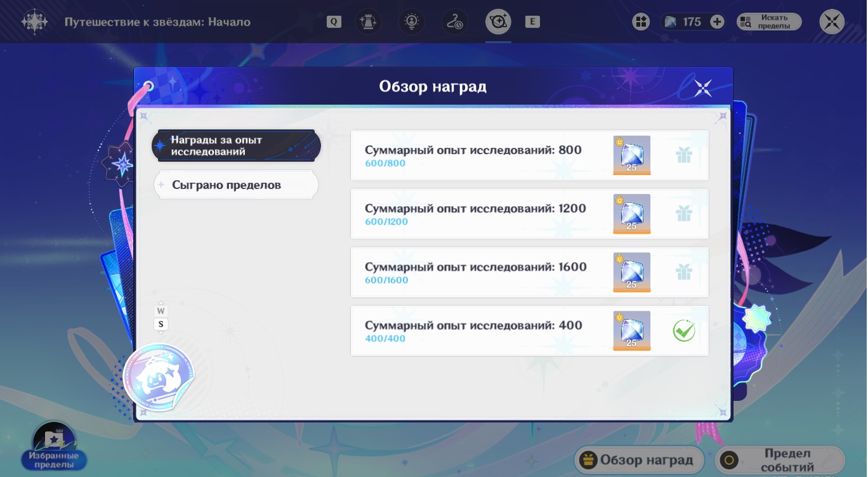Screen dimensions: 868x477
Task: Add more currency with the plus button
Action: [717, 22]
